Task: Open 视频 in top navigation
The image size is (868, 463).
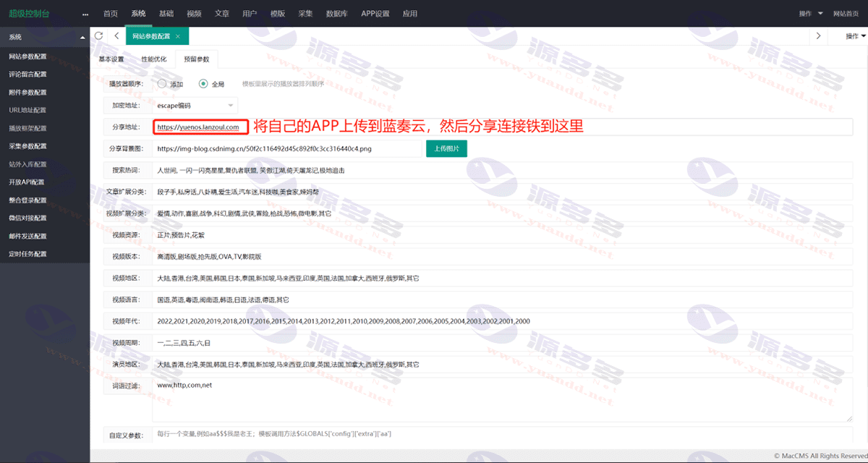Action: tap(194, 14)
